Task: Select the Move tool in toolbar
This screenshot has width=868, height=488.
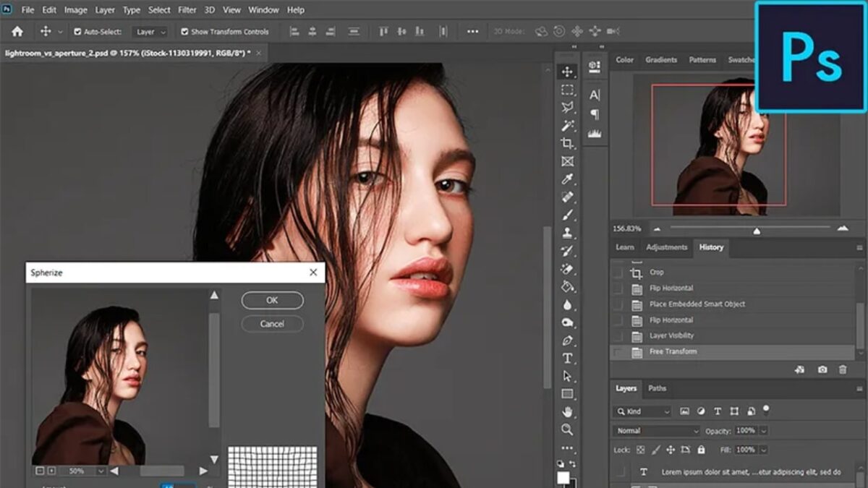Action: point(568,72)
